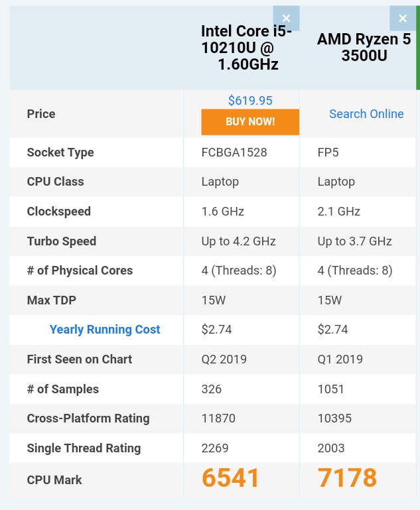Open Search Online link for Ryzen 5

click(366, 114)
